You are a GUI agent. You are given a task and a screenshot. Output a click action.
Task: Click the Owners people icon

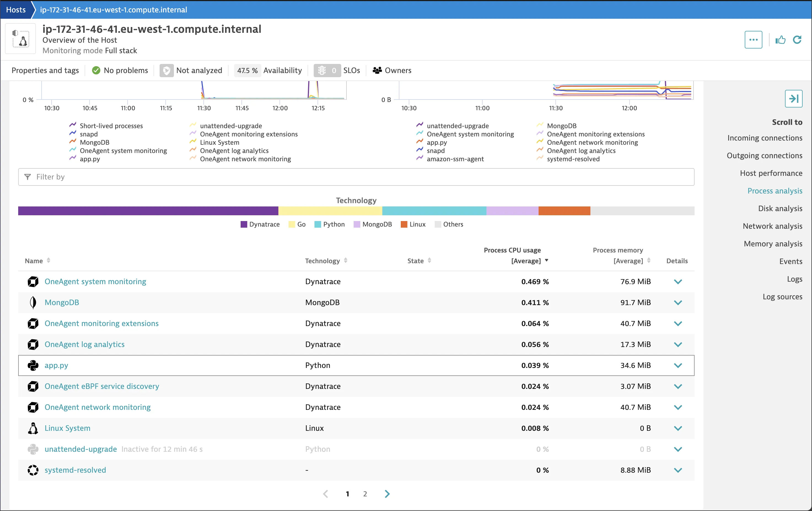tap(377, 70)
